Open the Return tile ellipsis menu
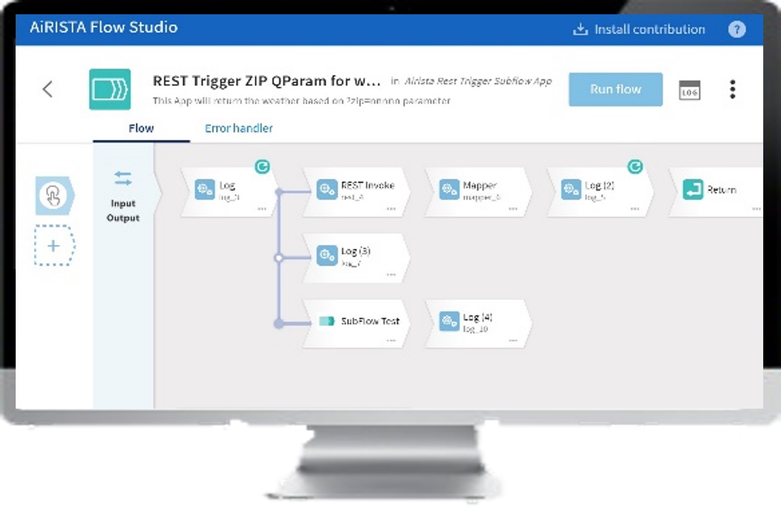Viewport: 781px width, 532px height. 756,209
